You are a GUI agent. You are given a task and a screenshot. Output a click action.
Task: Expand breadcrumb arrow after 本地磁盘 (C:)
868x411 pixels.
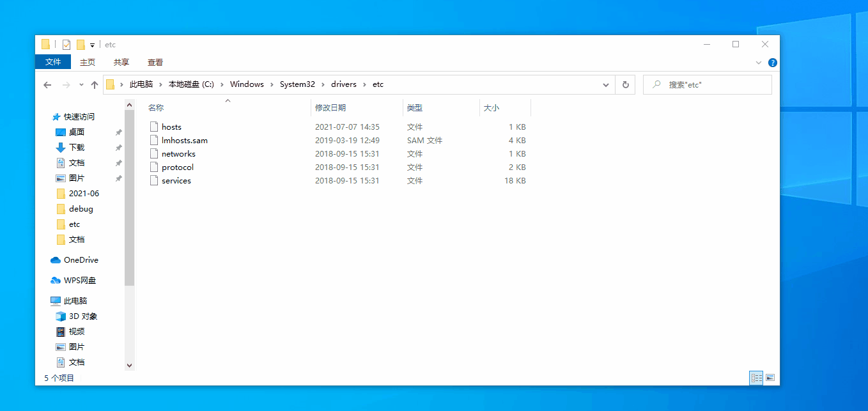click(222, 84)
